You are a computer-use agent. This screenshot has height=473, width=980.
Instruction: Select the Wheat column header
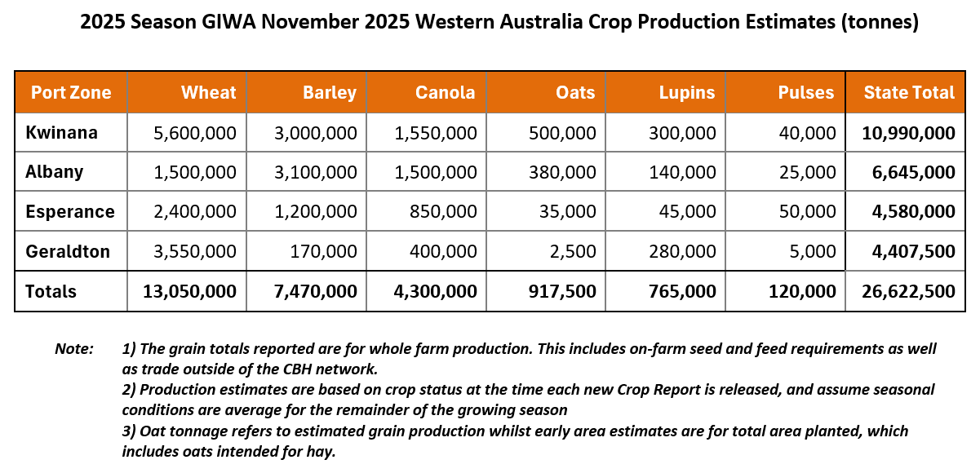[209, 92]
